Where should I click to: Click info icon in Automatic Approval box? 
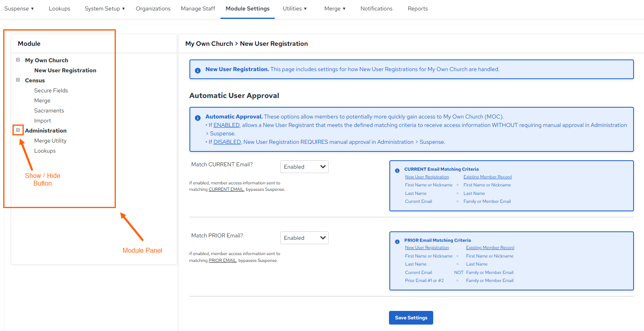point(198,118)
